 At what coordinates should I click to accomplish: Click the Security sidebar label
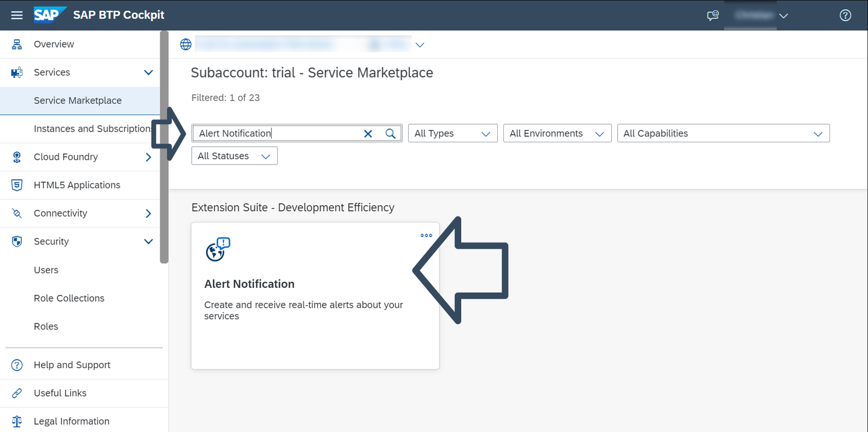51,241
